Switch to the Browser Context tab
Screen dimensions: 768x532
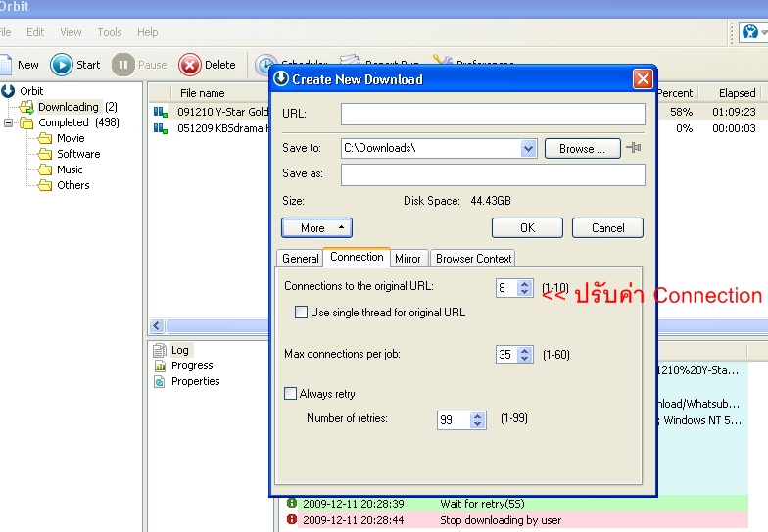coord(473,259)
